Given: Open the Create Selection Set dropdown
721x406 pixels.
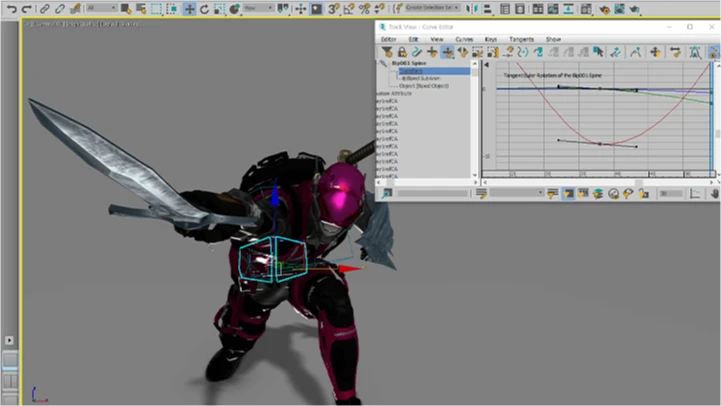Looking at the screenshot, I should point(432,8).
